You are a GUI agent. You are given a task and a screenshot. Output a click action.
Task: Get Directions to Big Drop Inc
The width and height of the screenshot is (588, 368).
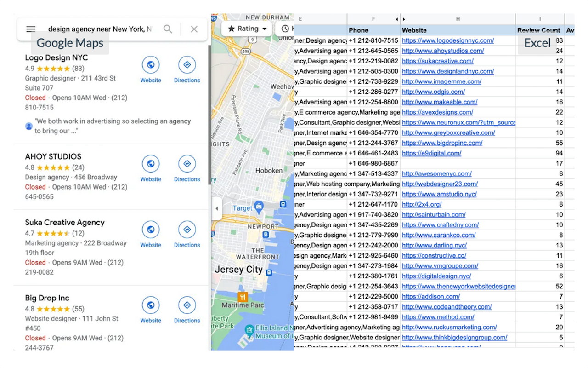pos(187,305)
